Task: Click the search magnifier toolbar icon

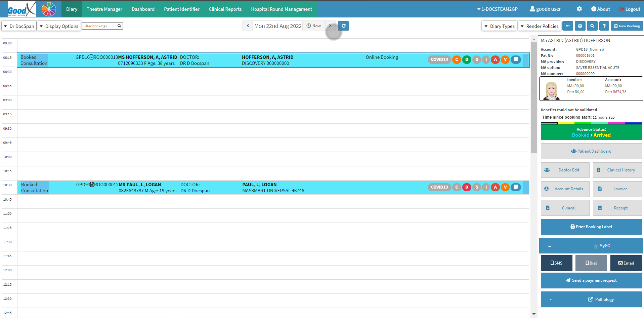Action: pyautogui.click(x=592, y=26)
